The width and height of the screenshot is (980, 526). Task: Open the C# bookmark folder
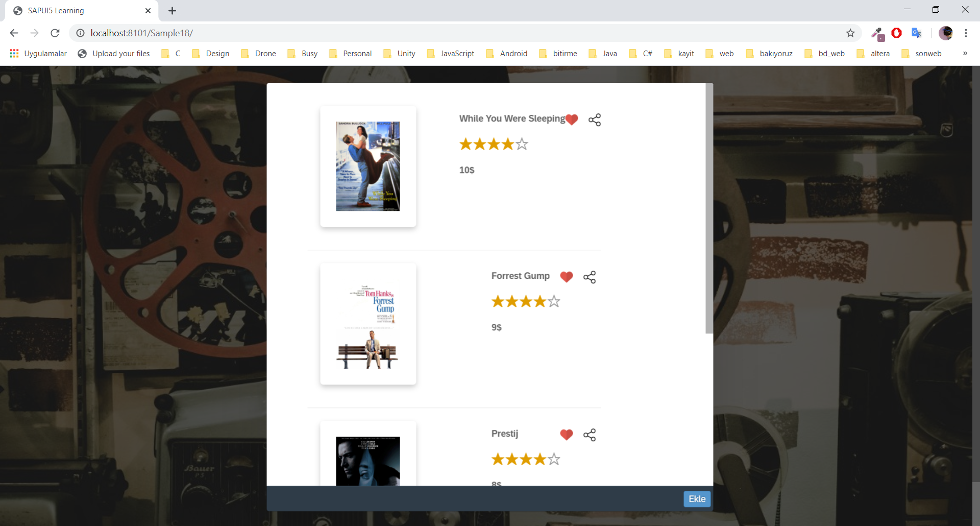tap(641, 53)
